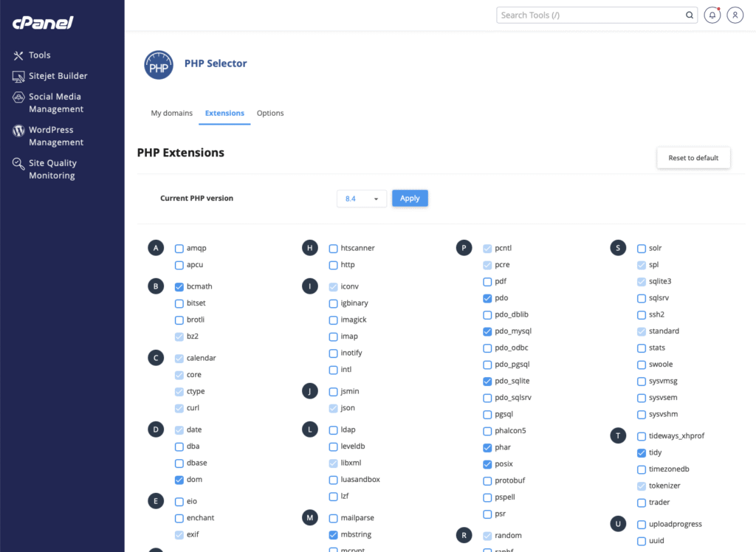Viewport: 756px width, 552px height.
Task: Open the Site Quality Monitoring icon
Action: point(19,164)
